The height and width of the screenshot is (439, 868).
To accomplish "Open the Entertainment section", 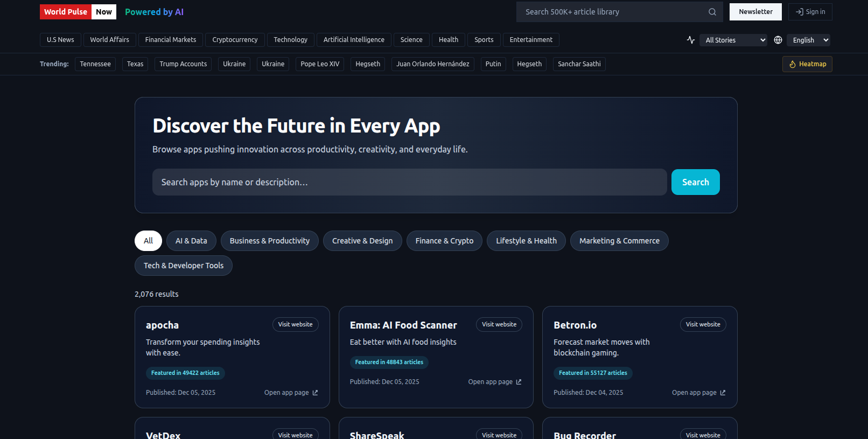I will tap(531, 40).
